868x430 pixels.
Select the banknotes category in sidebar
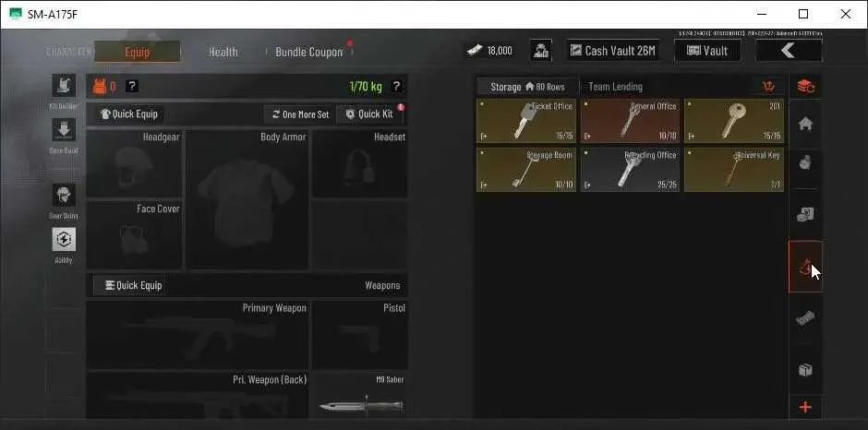(x=805, y=318)
